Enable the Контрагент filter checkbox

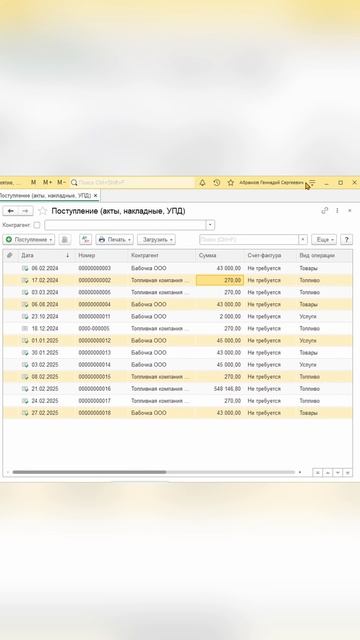[37, 225]
